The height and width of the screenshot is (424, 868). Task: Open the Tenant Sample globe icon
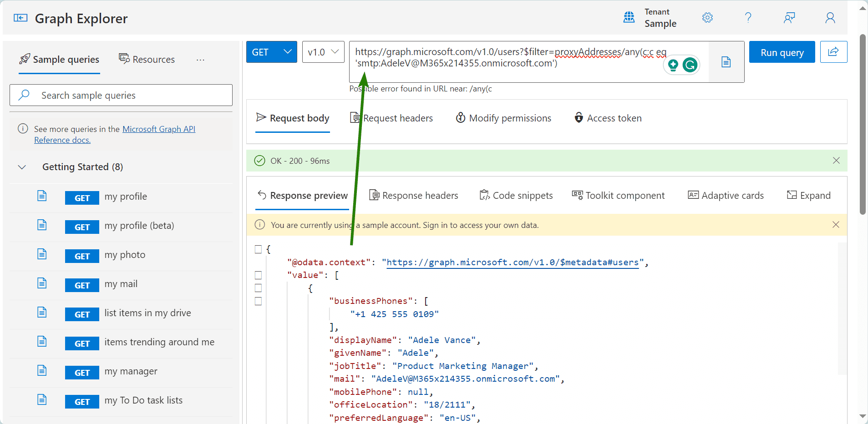pos(629,17)
